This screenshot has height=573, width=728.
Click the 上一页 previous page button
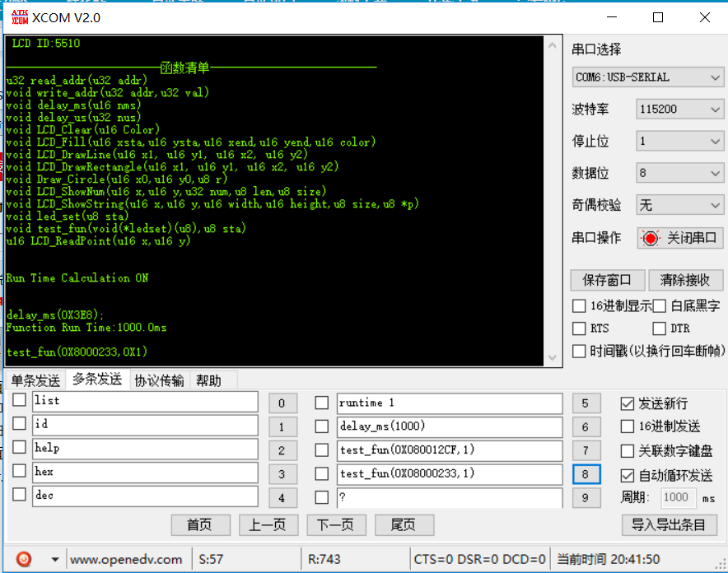pyautogui.click(x=268, y=524)
